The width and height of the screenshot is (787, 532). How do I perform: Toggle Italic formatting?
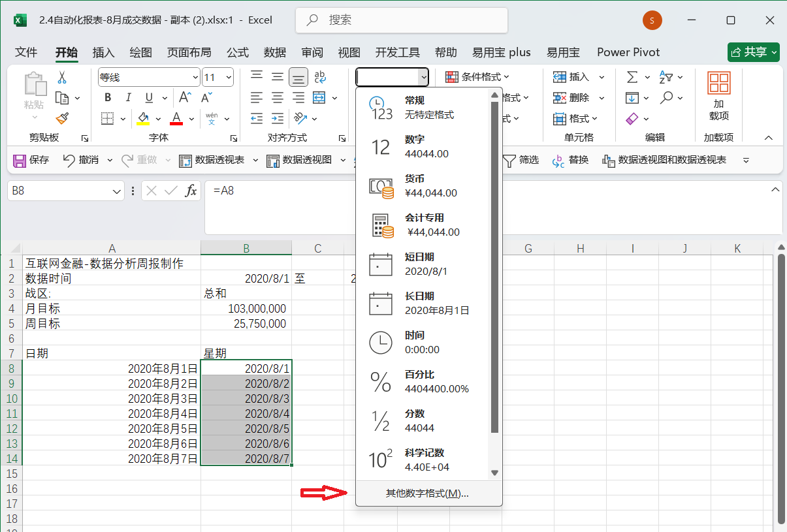point(128,98)
